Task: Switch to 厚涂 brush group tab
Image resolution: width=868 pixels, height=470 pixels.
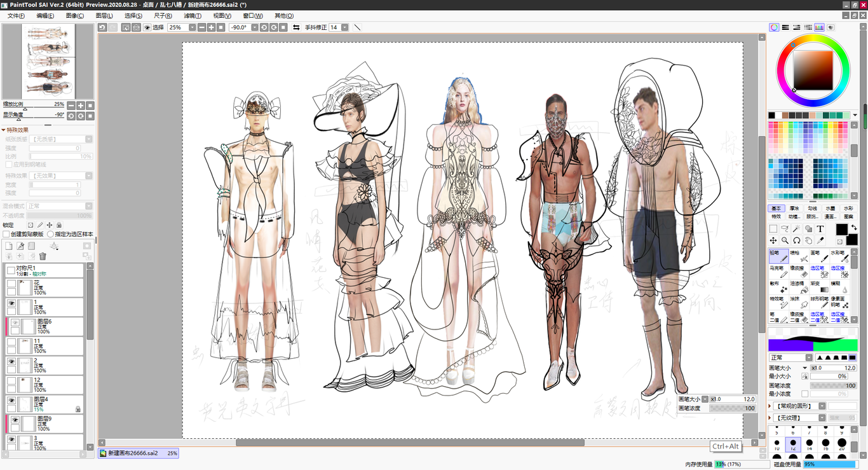Action: (x=794, y=208)
